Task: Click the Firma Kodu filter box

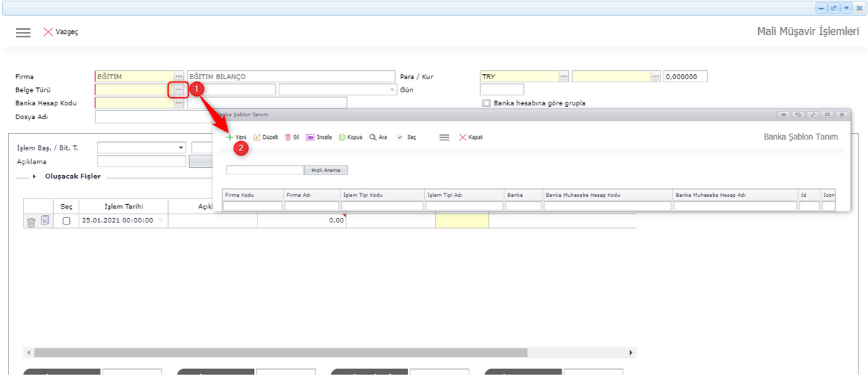Action: coord(253,206)
